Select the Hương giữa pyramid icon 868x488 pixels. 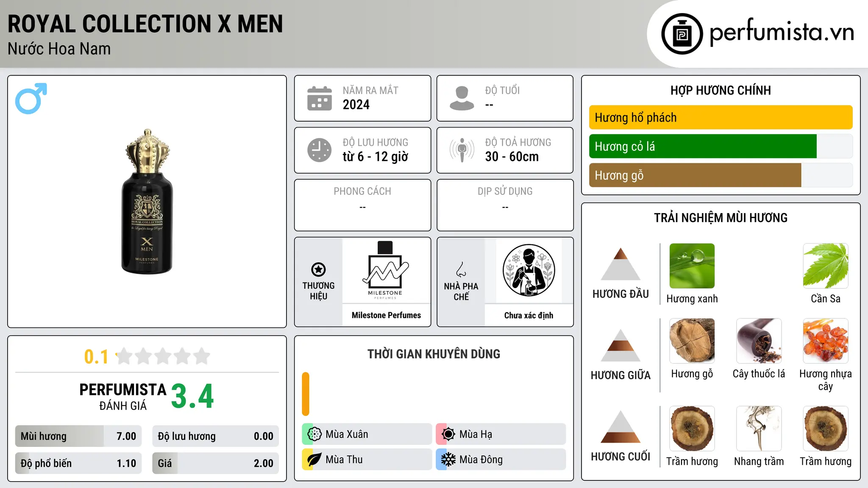[x=620, y=345]
